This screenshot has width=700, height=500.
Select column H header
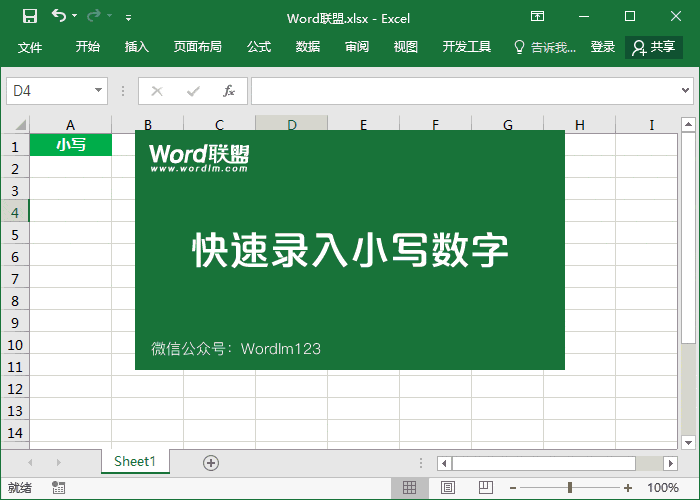(x=579, y=125)
